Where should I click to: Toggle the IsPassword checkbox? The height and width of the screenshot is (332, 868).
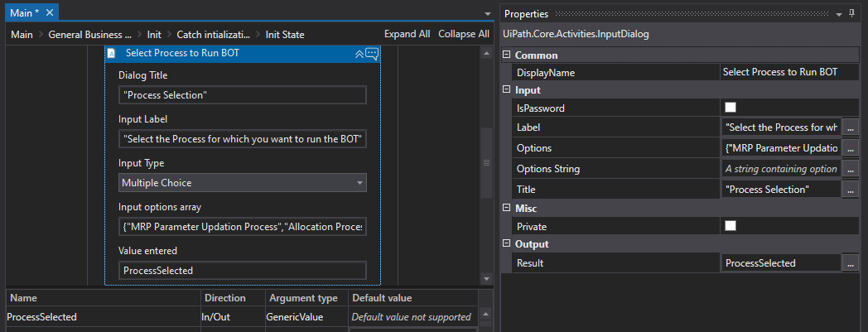coord(730,108)
